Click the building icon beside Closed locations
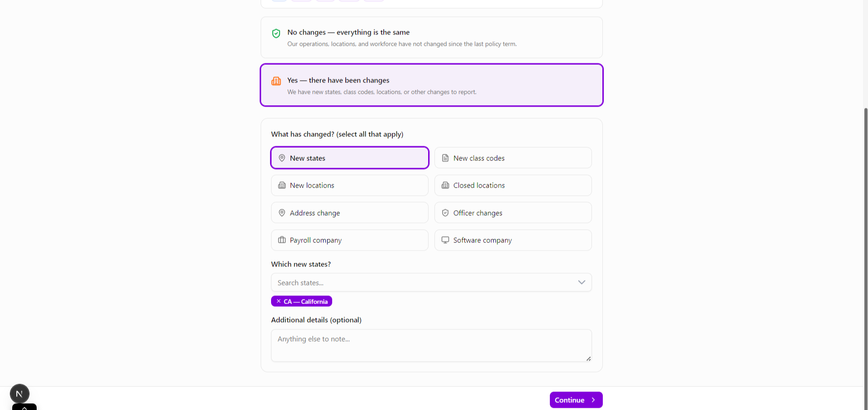 click(x=445, y=185)
